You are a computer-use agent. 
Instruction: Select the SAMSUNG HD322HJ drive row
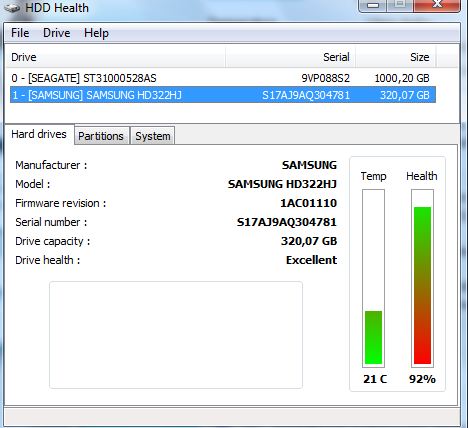(223, 95)
